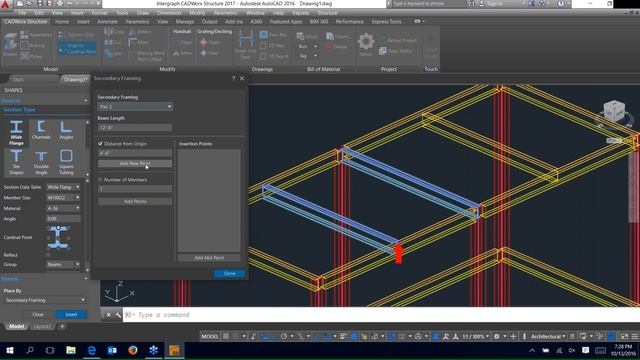Viewport: 640px width, 360px height.
Task: Click the Add Mid Point button
Action: point(209,258)
